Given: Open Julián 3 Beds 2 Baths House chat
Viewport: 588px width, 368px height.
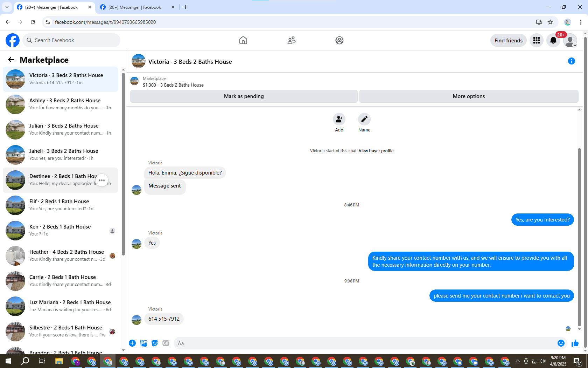Looking at the screenshot, I should tap(61, 130).
